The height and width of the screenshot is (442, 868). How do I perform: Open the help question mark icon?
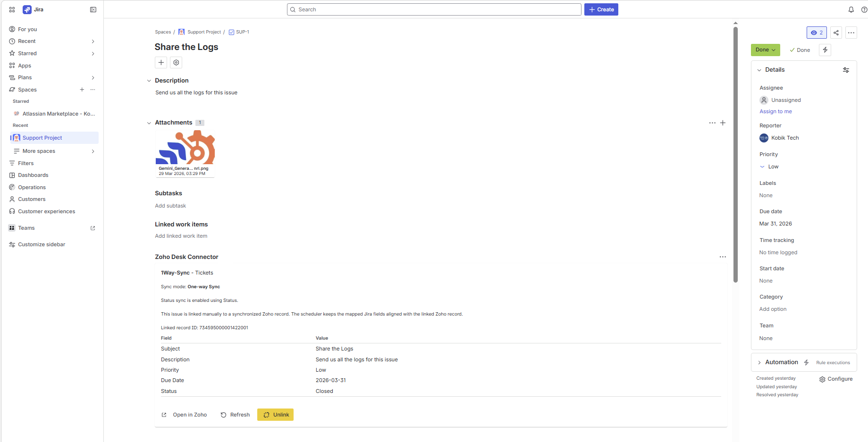(864, 9)
